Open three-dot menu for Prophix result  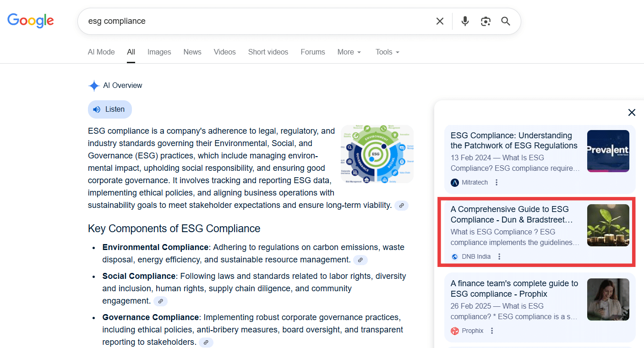[x=492, y=331]
